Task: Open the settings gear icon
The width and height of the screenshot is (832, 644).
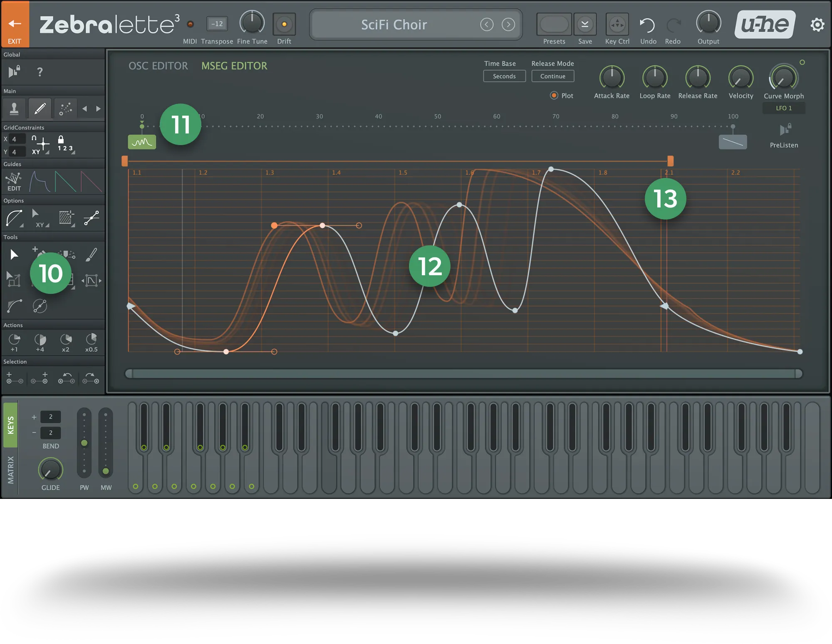Action: (x=817, y=25)
